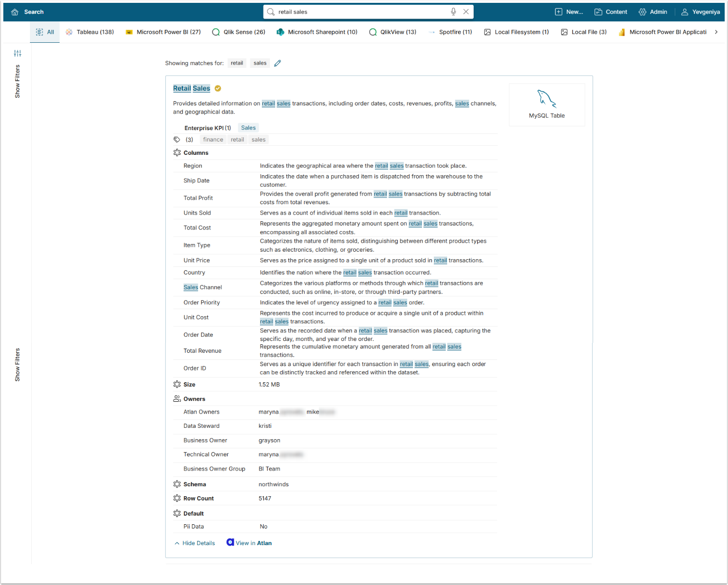Image resolution: width=728 pixels, height=585 pixels.
Task: Click the Home icon beside Search
Action: (15, 12)
